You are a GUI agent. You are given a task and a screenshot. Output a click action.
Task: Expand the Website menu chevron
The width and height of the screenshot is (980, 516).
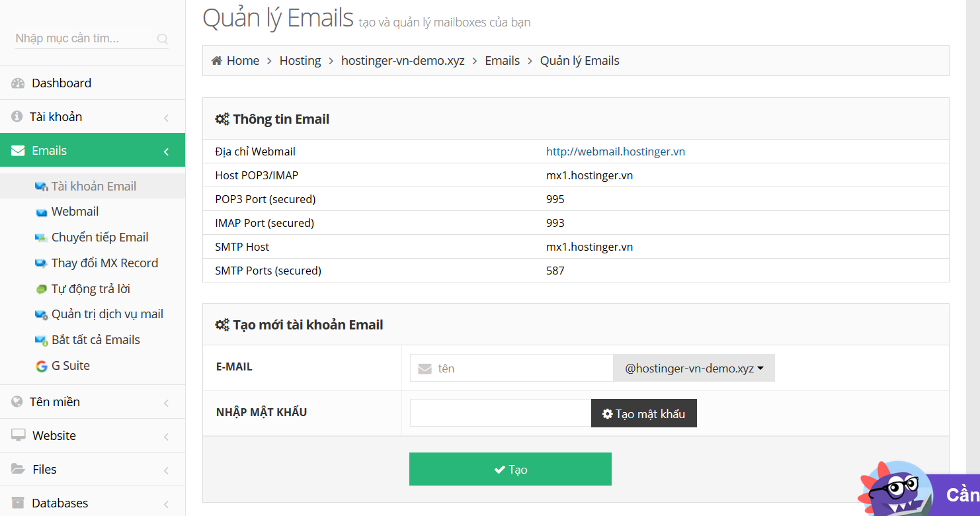click(x=166, y=437)
